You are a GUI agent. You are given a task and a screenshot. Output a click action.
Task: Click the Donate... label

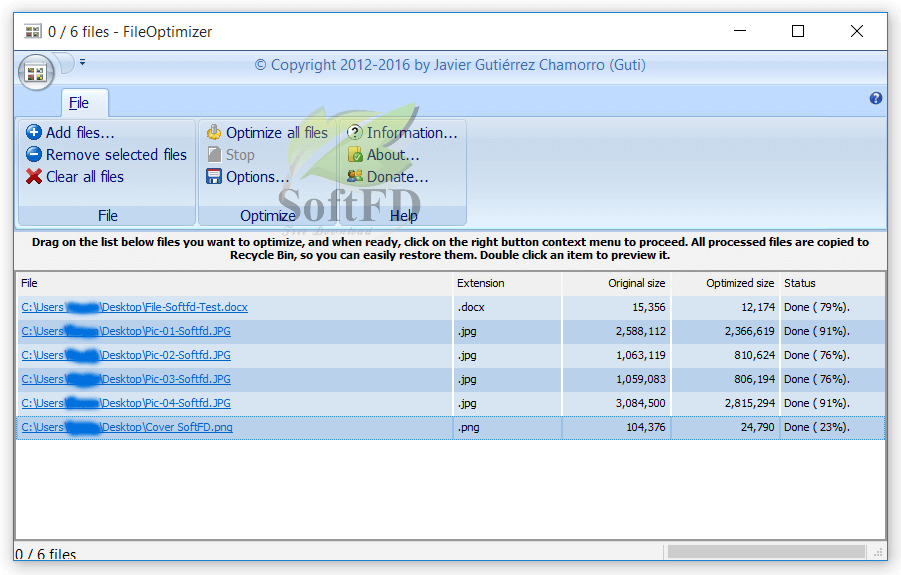[x=398, y=177]
